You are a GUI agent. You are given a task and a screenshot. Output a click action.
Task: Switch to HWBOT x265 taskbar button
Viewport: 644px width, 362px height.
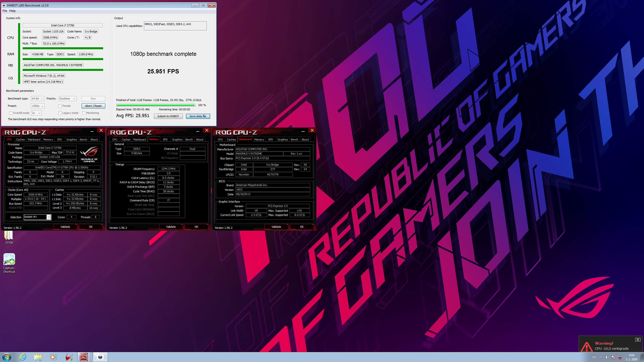click(100, 357)
